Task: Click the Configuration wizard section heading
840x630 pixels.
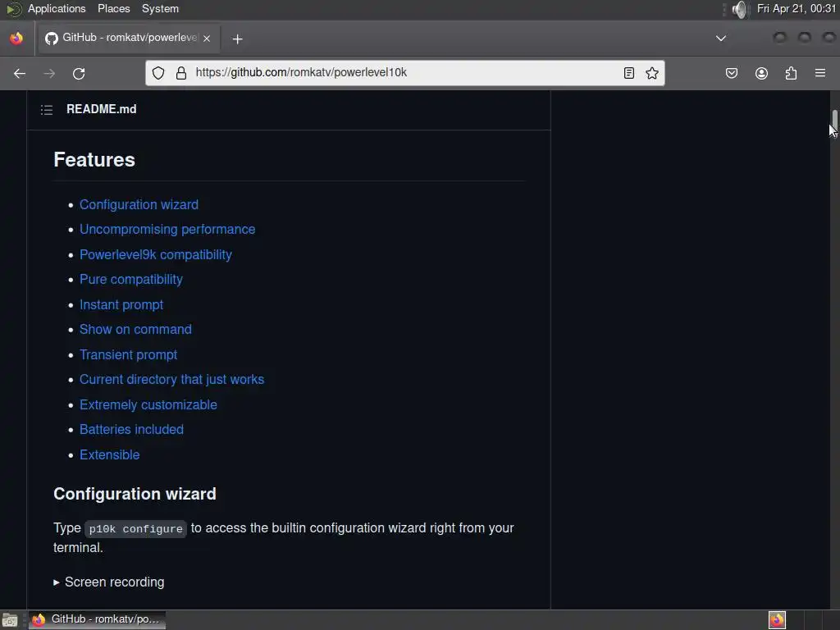Action: 135,494
